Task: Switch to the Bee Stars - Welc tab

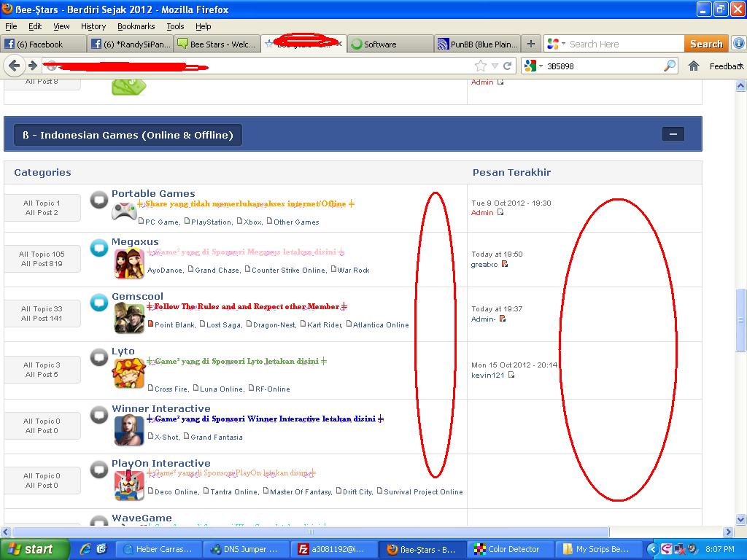Action: click(x=217, y=44)
